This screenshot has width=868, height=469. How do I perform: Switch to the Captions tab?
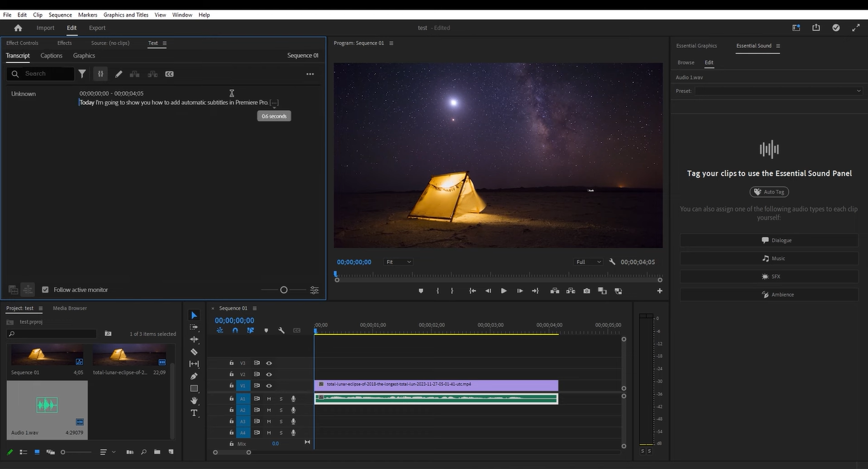pyautogui.click(x=52, y=55)
